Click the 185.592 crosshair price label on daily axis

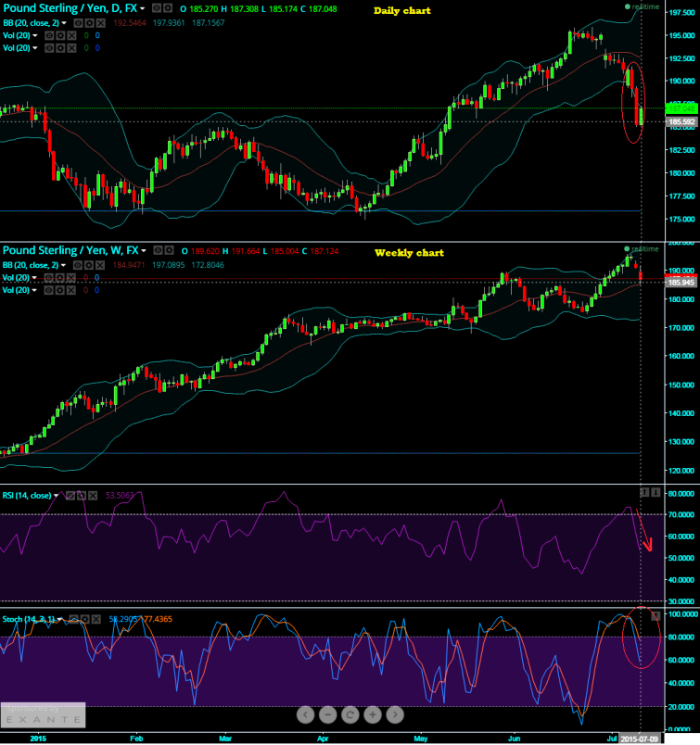(681, 122)
